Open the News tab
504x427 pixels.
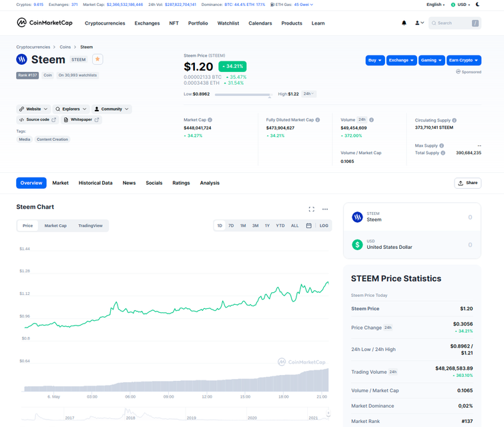(x=129, y=183)
